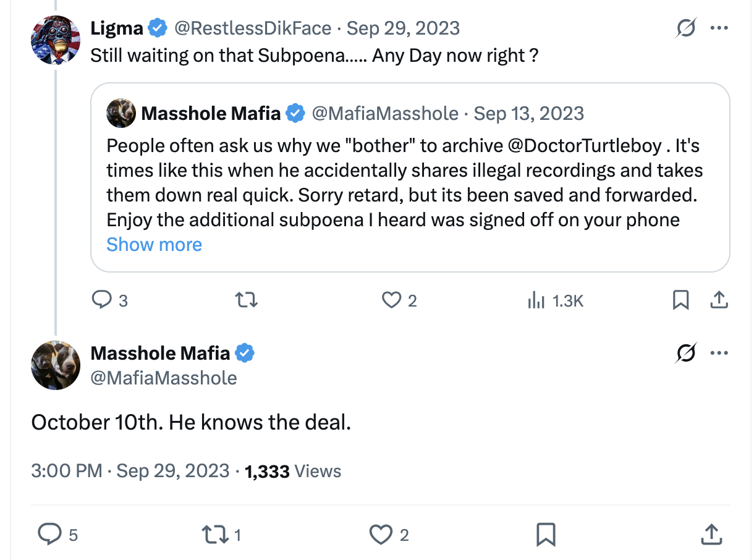This screenshot has height=560, width=754.
Task: Share Ligma's tweet
Action: (x=718, y=300)
